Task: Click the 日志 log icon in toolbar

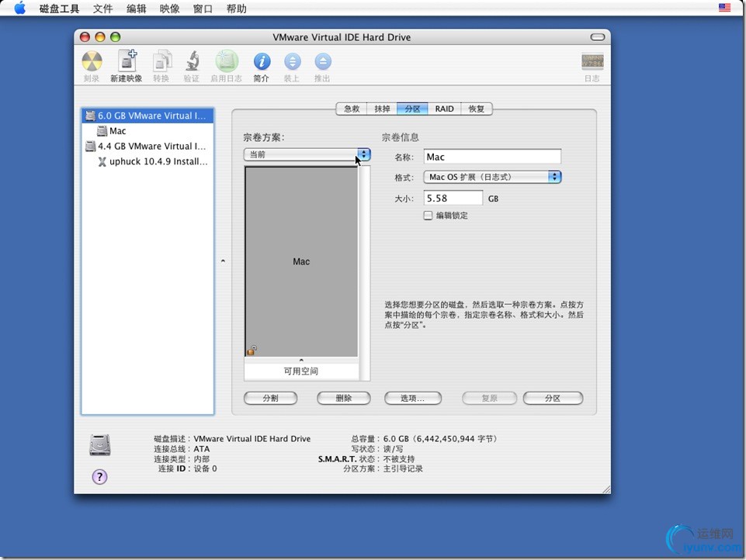Action: coord(592,62)
